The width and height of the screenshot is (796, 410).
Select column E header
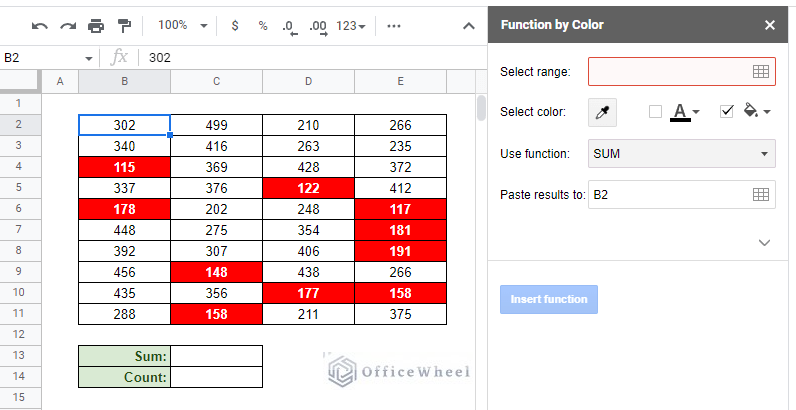(400, 81)
